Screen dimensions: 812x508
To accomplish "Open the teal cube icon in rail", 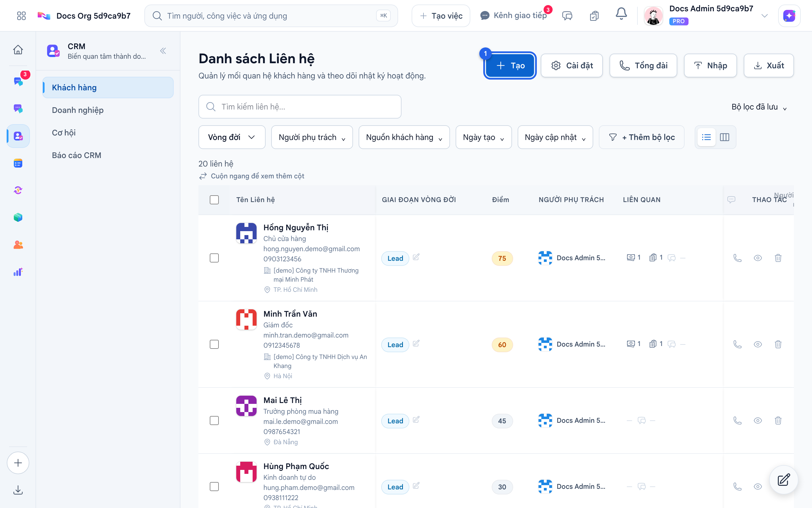I will [x=18, y=217].
